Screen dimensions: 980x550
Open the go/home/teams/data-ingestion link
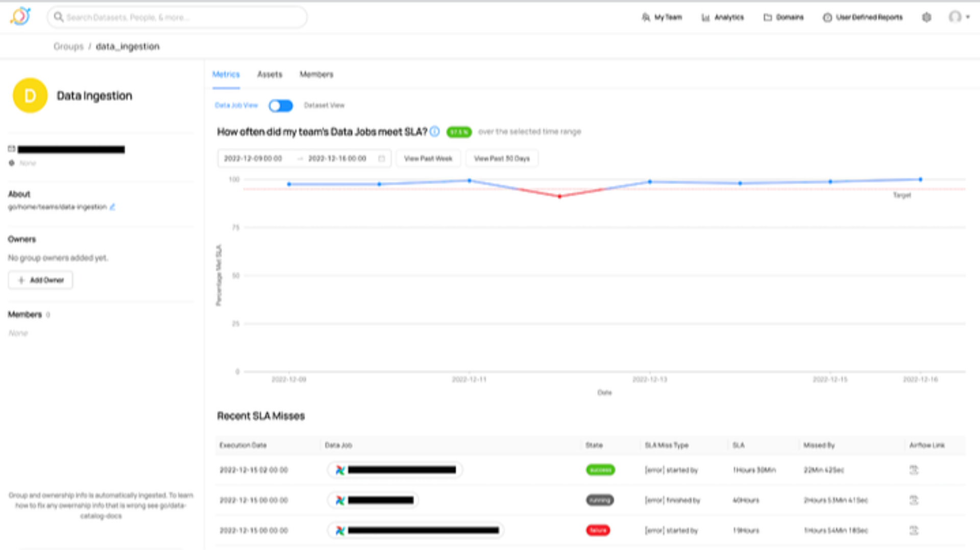(x=57, y=207)
